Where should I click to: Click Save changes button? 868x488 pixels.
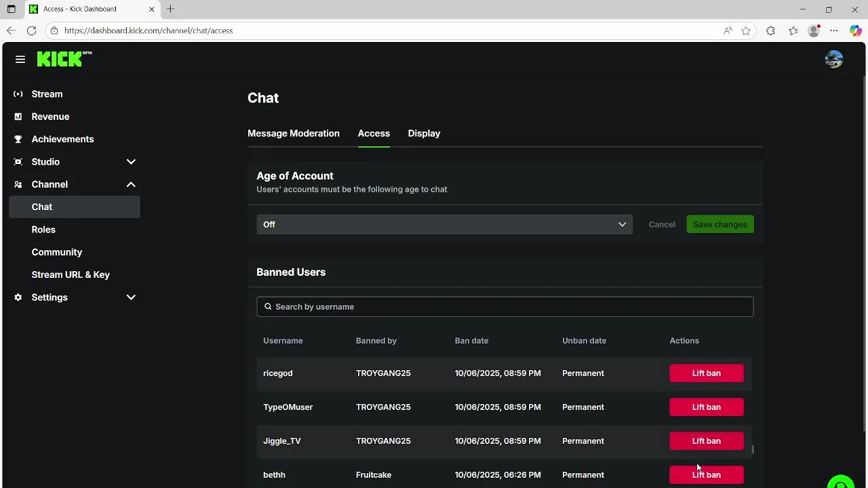pyautogui.click(x=719, y=224)
